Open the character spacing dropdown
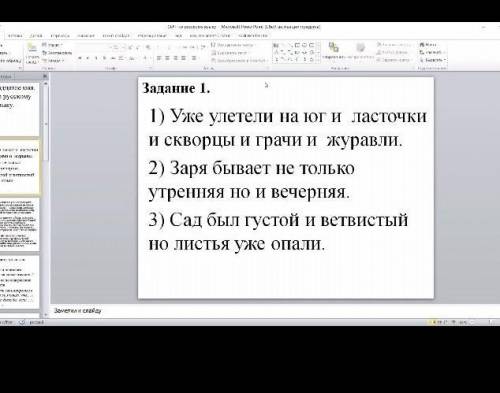The width and height of the screenshot is (500, 393). (x=122, y=58)
